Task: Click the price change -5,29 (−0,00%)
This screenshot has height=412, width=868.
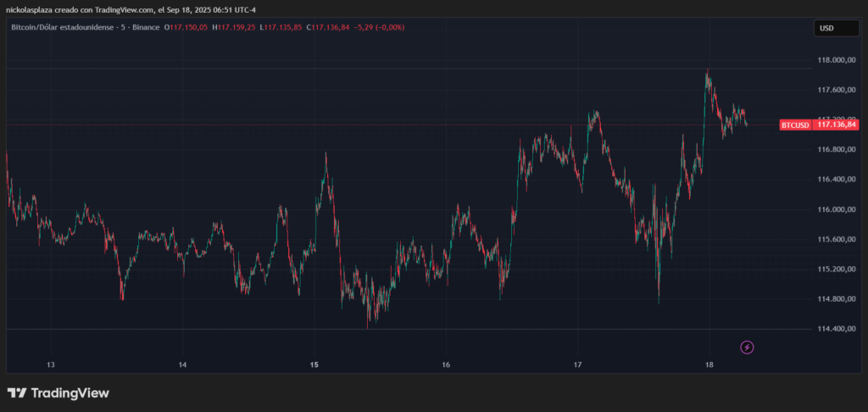Action: [386, 27]
